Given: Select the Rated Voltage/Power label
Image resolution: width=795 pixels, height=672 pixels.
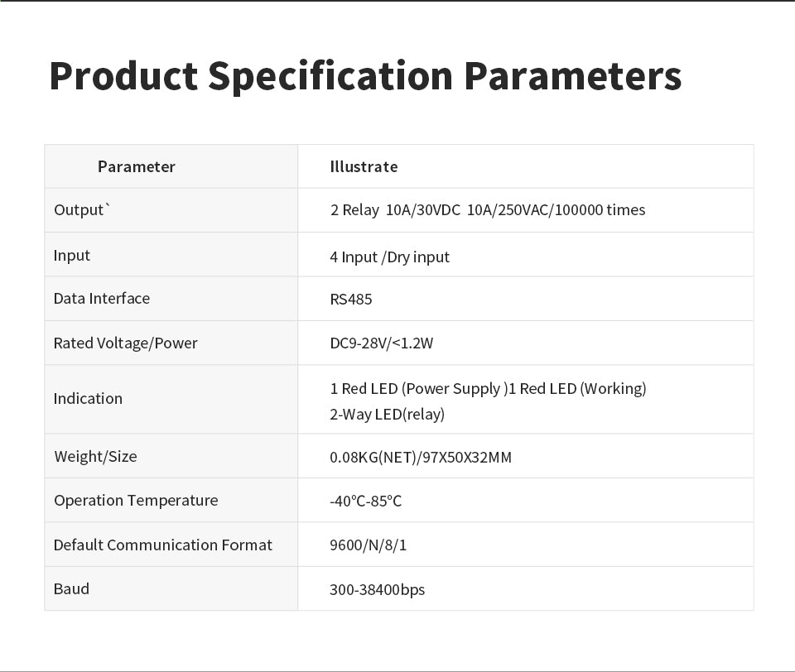Looking at the screenshot, I should tap(125, 343).
